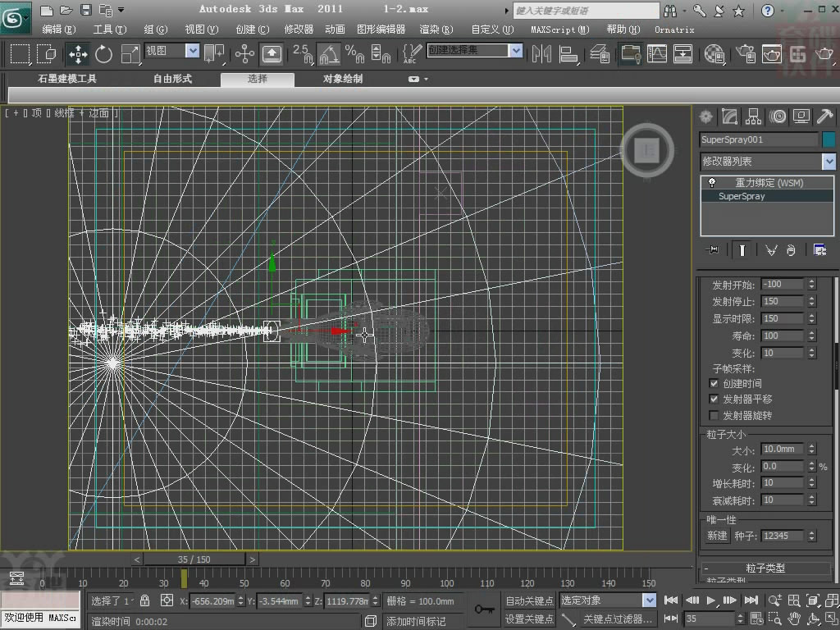The image size is (840, 630).
Task: Open the 创建选择集 dropdown
Action: coord(516,51)
